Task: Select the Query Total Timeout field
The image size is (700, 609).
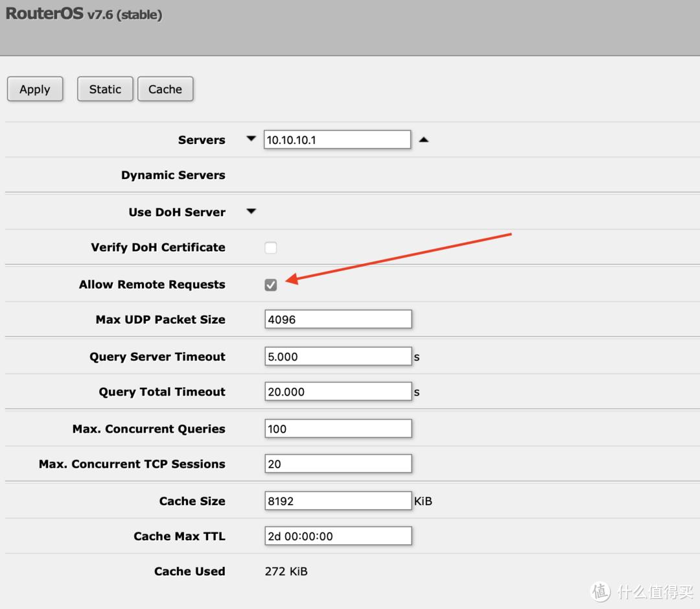Action: coord(338,391)
